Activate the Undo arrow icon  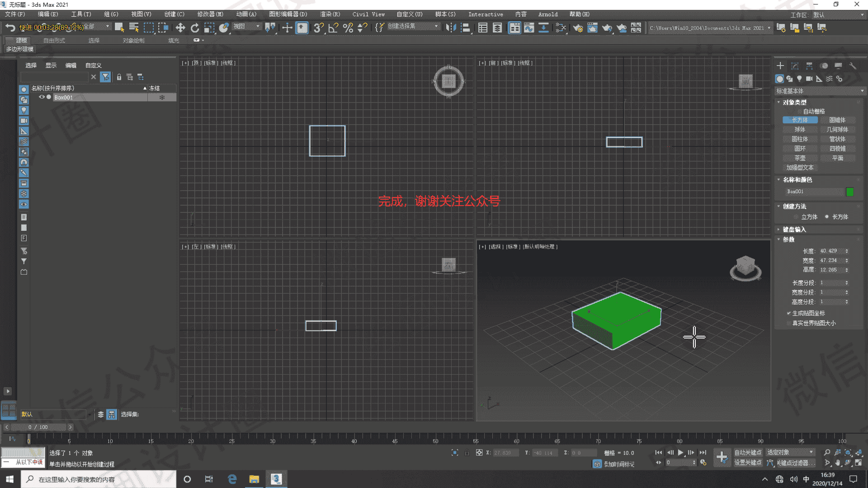pyautogui.click(x=10, y=28)
